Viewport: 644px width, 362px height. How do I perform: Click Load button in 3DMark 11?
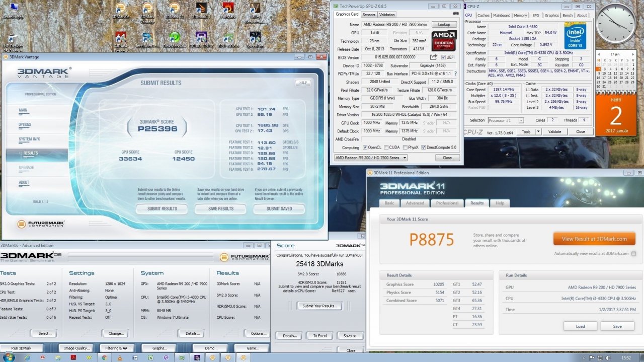pyautogui.click(x=581, y=326)
